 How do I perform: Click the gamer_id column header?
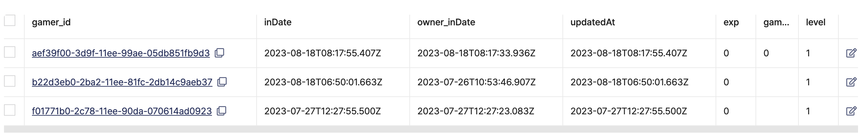[x=51, y=22]
